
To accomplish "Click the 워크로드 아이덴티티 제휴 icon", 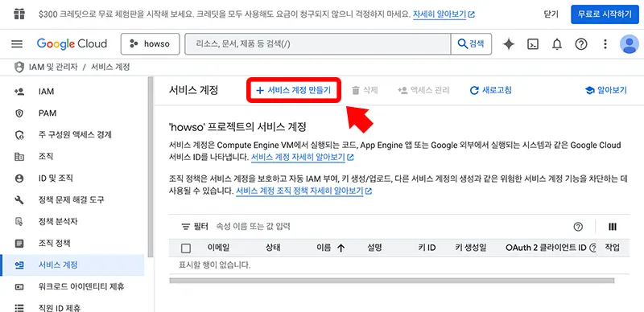I will [x=19, y=286].
